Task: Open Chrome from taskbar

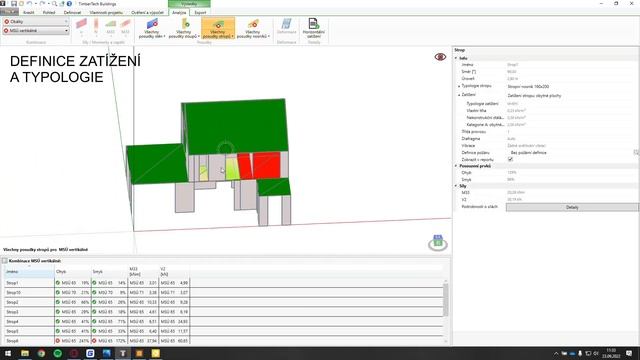Action: pos(41,353)
